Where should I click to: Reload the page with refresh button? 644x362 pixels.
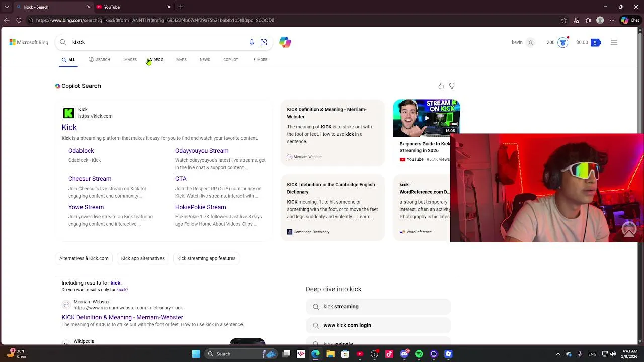click(19, 20)
